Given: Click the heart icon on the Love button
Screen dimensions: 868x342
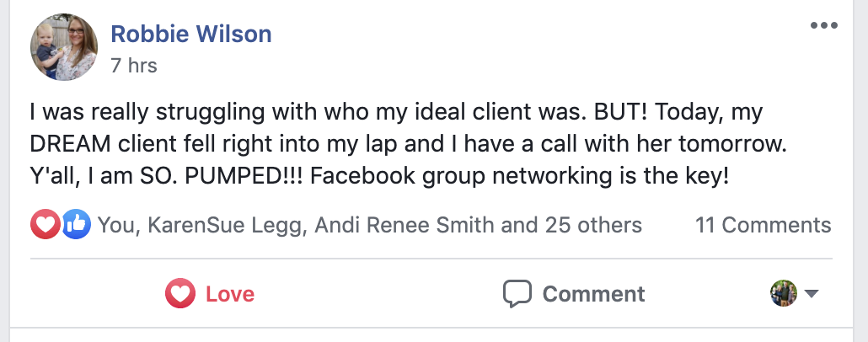Looking at the screenshot, I should (179, 293).
